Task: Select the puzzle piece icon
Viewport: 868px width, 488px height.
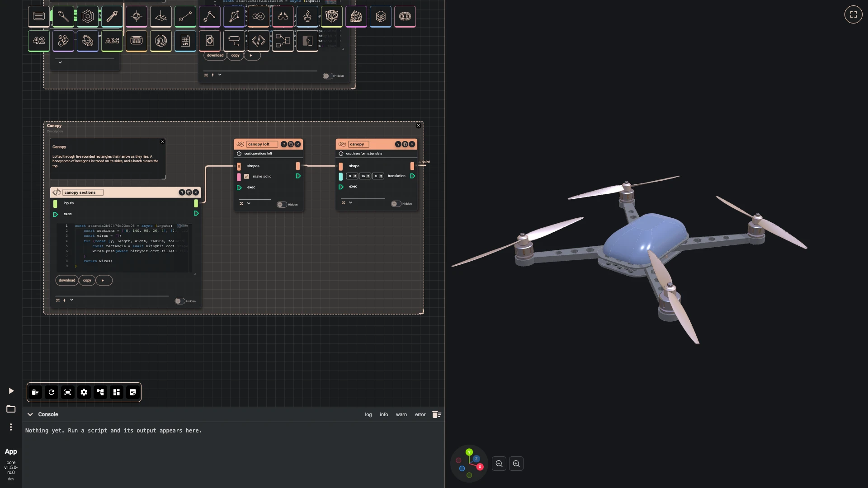Action: tap(307, 41)
